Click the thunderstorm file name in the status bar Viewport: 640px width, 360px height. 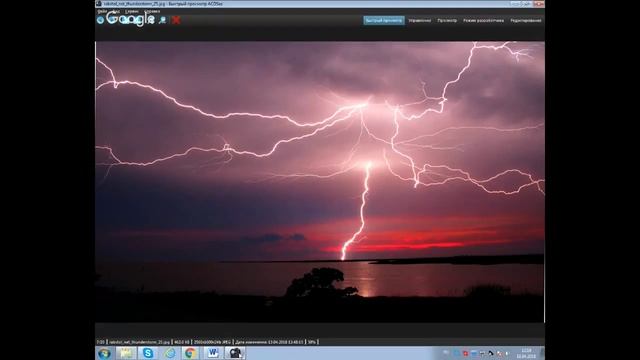click(139, 342)
